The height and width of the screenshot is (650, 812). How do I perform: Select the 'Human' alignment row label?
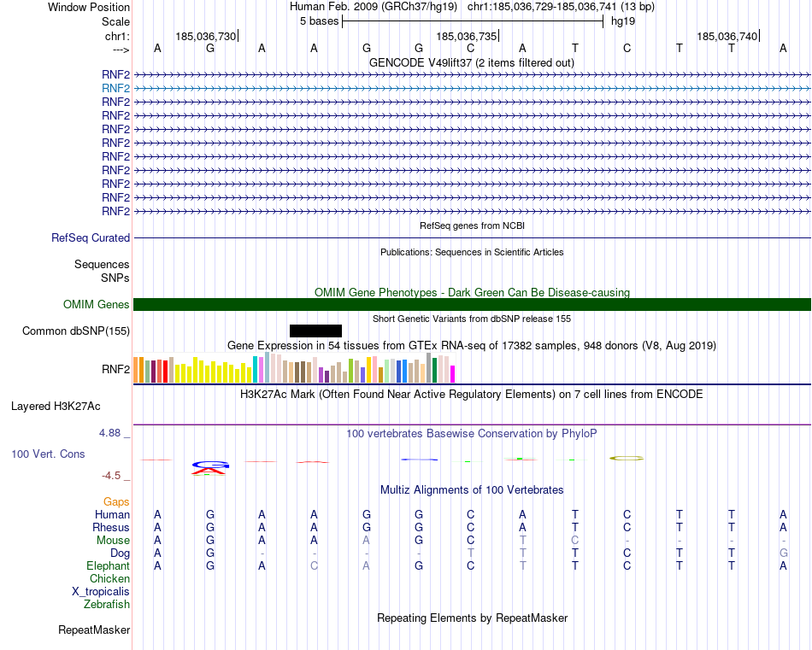tap(112, 514)
